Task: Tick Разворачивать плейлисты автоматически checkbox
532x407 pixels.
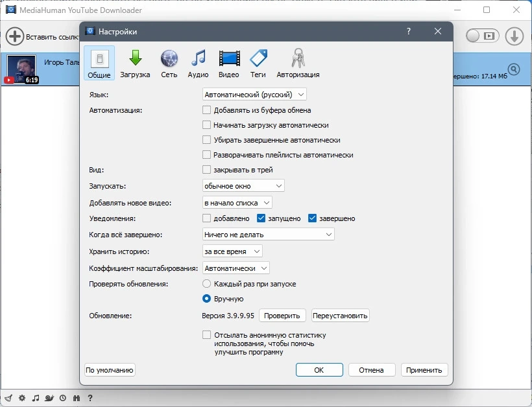Action: (x=206, y=155)
